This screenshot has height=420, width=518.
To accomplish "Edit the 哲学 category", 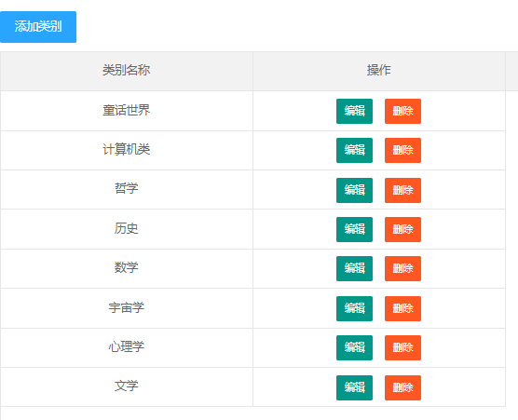I will [354, 190].
